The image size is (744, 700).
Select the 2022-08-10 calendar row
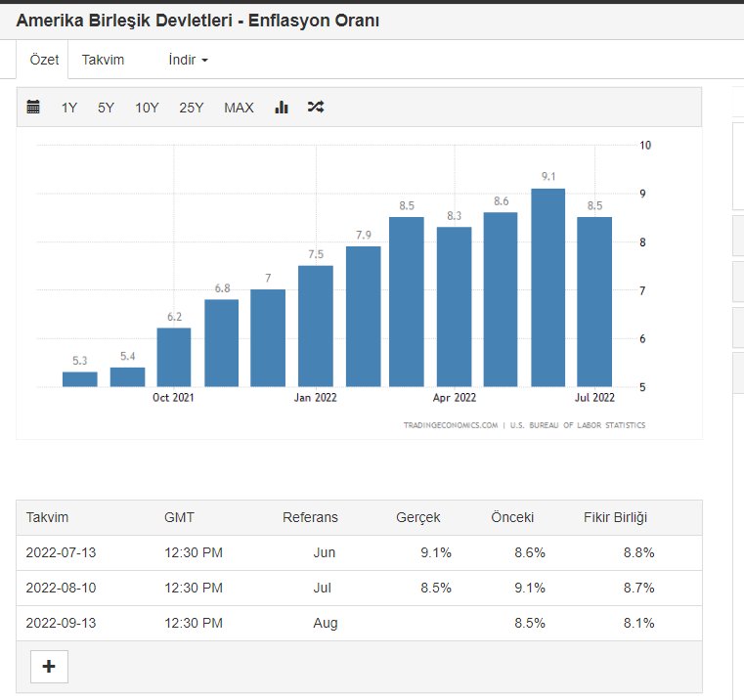(61, 588)
